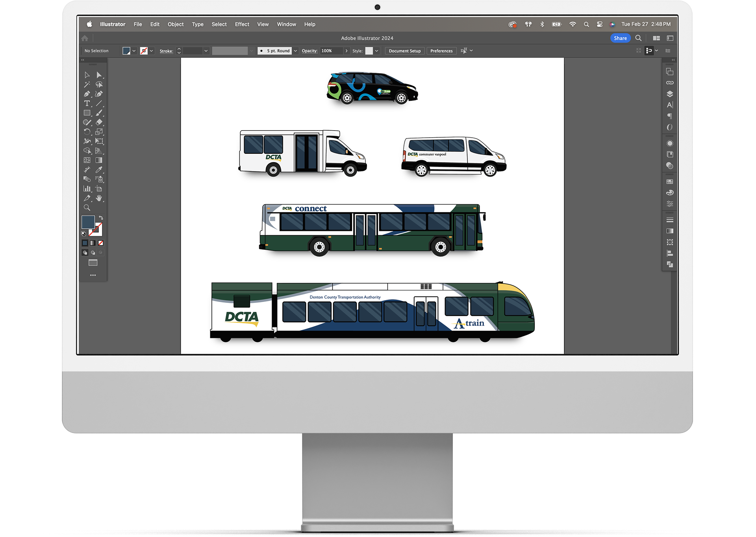
Task: Choose the Magic Wand tool
Action: tap(87, 85)
